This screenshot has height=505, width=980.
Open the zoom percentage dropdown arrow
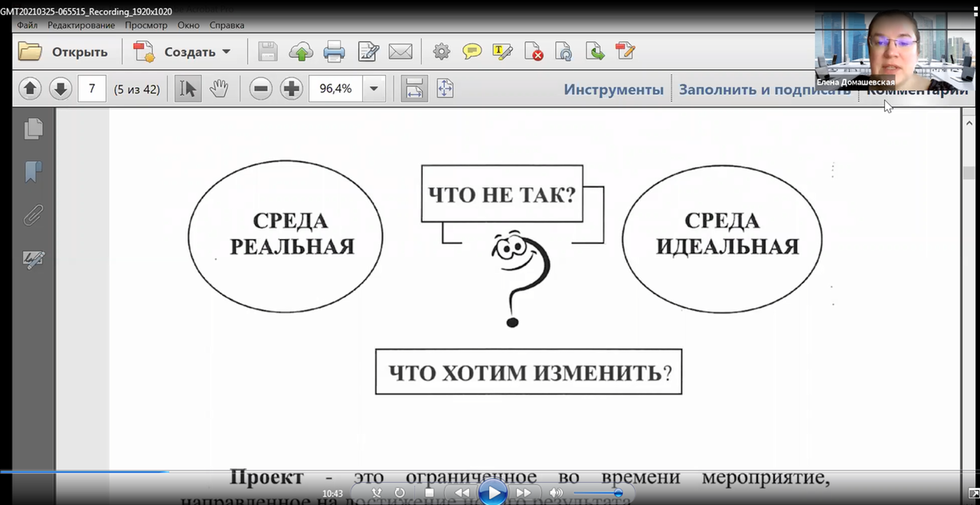pos(374,89)
